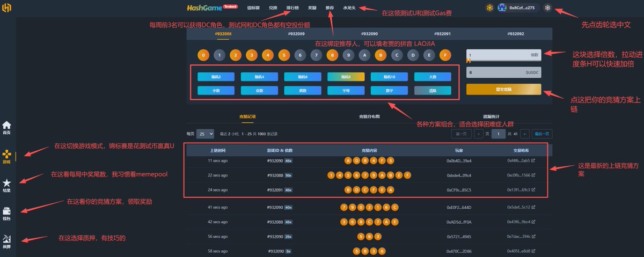Open the 奖励 rewards menu item
This screenshot has width=644, height=257.
pos(313,8)
